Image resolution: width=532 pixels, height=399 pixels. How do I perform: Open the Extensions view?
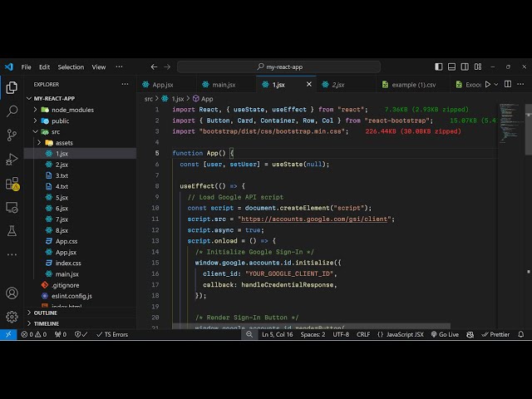pyautogui.click(x=12, y=183)
